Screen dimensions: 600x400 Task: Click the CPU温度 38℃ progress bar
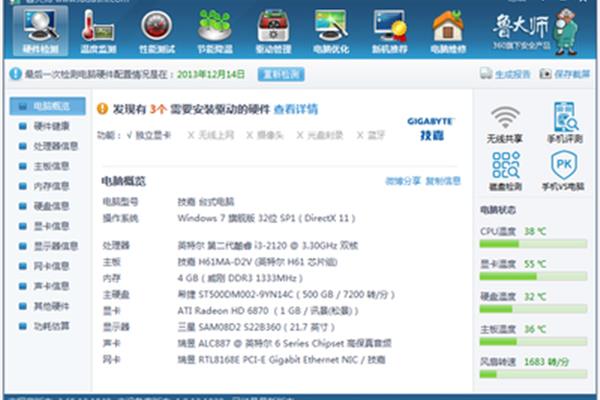pyautogui.click(x=533, y=244)
